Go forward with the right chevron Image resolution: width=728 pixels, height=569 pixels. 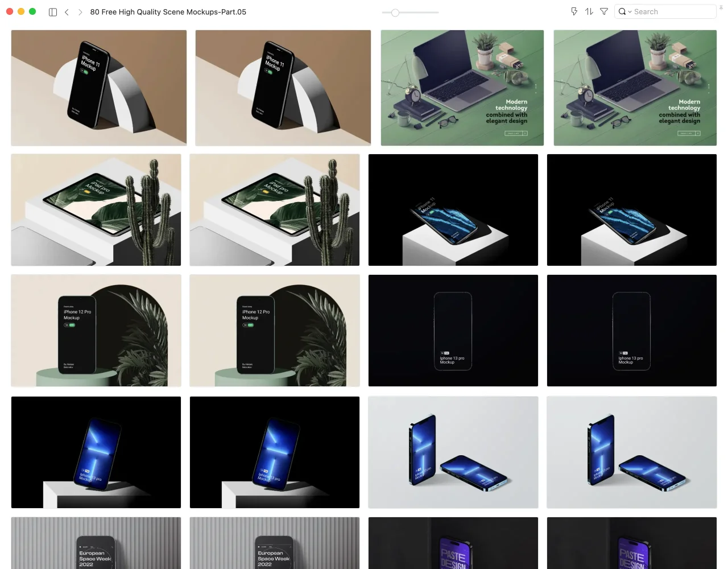click(x=80, y=12)
